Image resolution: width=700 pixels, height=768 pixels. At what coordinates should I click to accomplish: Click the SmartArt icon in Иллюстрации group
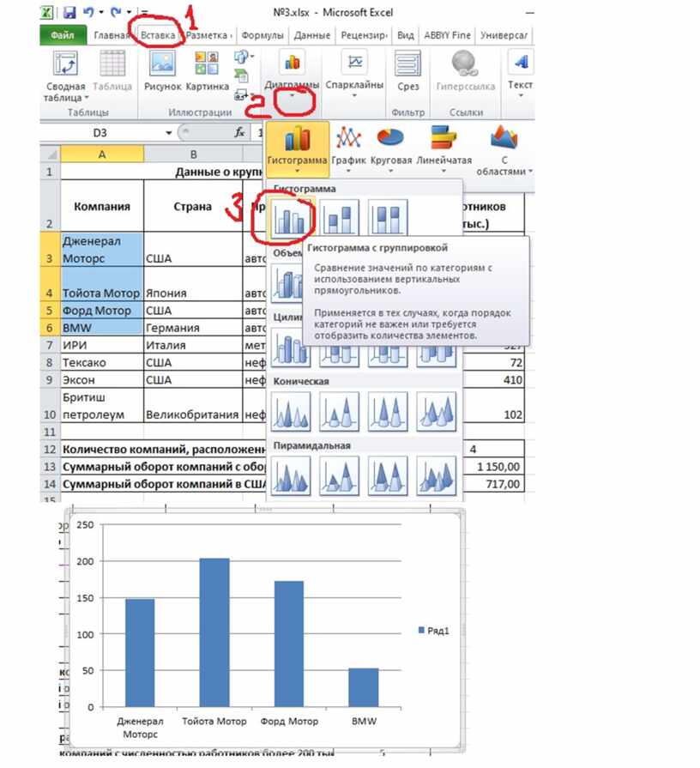pyautogui.click(x=241, y=76)
